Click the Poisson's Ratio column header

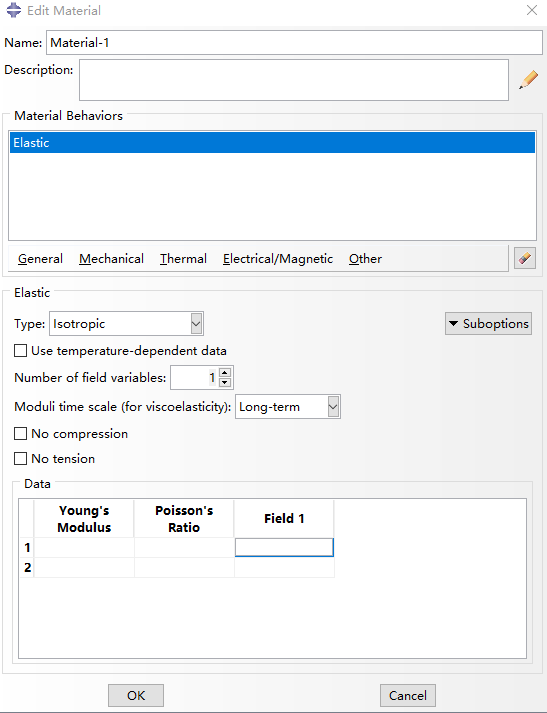(184, 519)
